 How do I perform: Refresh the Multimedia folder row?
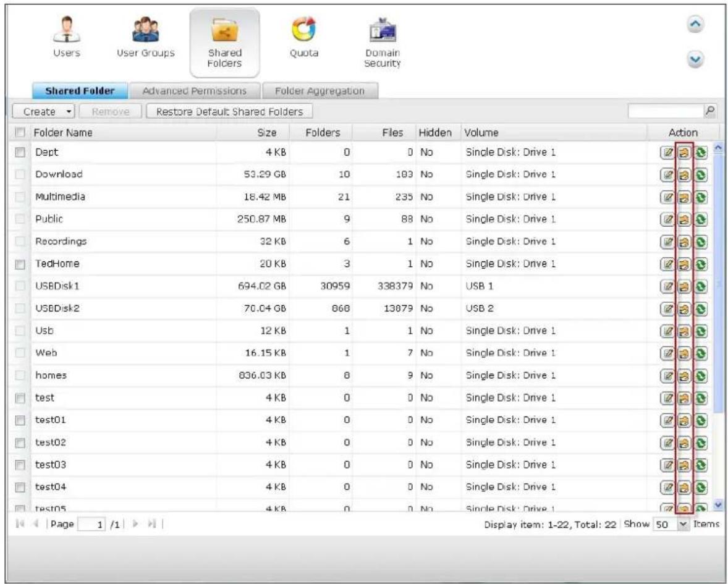pyautogui.click(x=701, y=197)
